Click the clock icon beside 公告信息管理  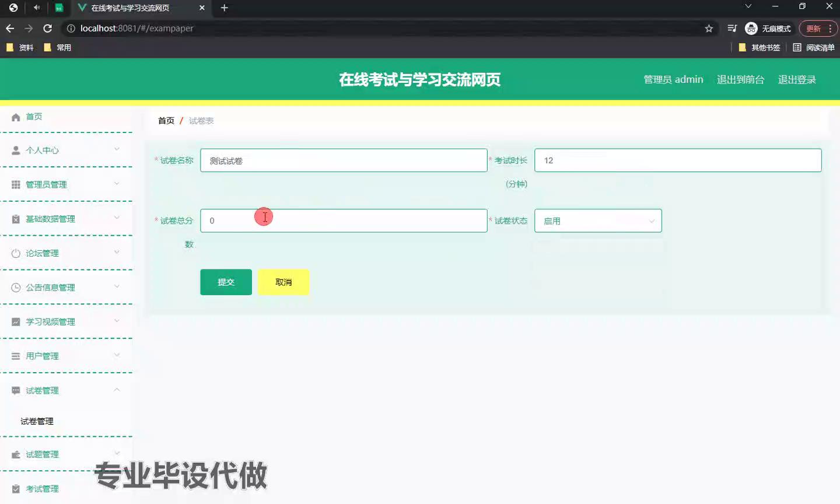click(x=16, y=288)
